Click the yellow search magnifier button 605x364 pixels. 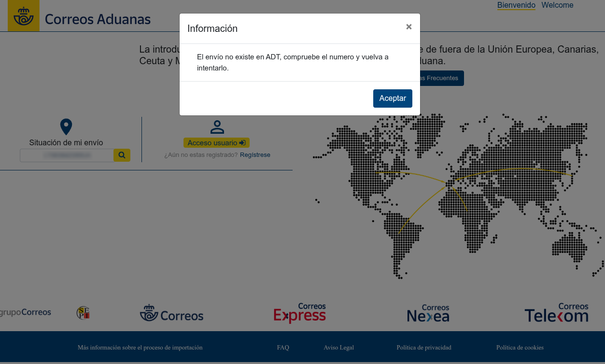point(122,155)
